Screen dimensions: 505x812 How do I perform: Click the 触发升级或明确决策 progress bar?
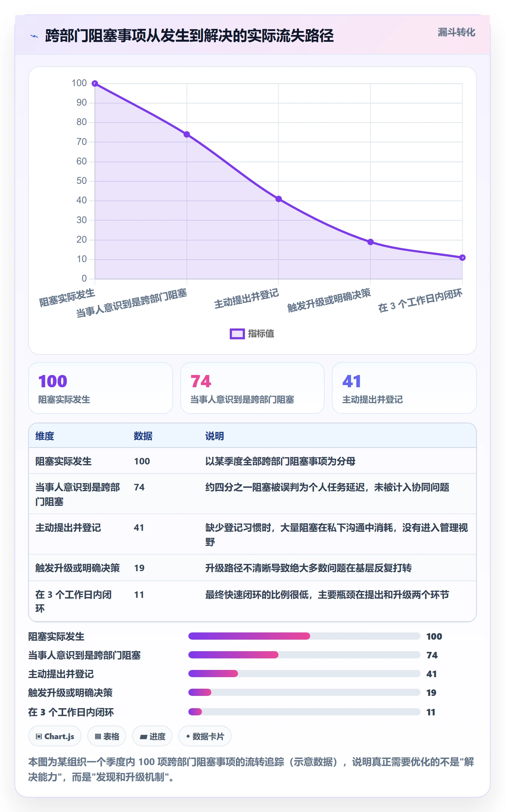coord(304,692)
